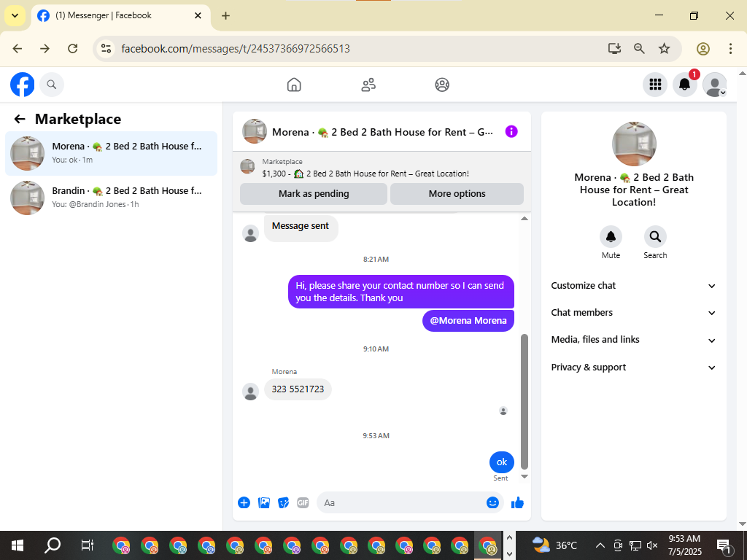Go to Facebook Home tab
747x560 pixels.
pos(294,85)
